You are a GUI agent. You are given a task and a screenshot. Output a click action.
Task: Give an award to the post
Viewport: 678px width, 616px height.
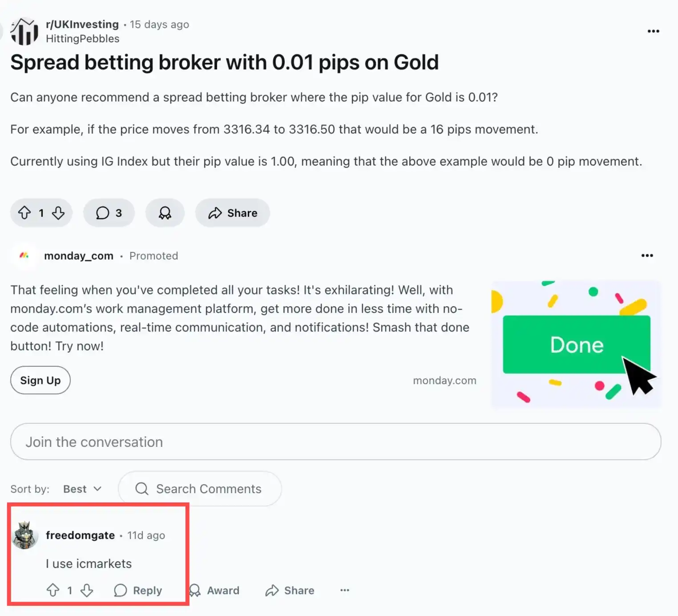(165, 213)
